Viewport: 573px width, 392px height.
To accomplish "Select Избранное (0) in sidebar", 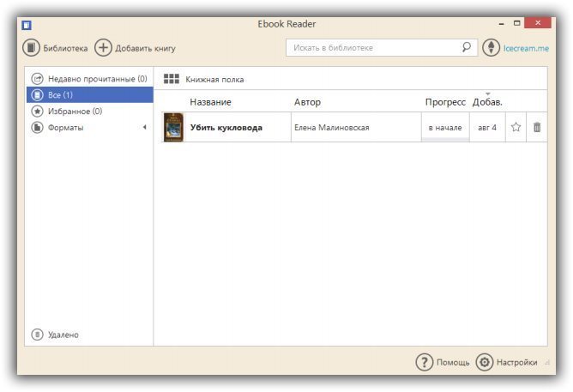I will [x=75, y=111].
